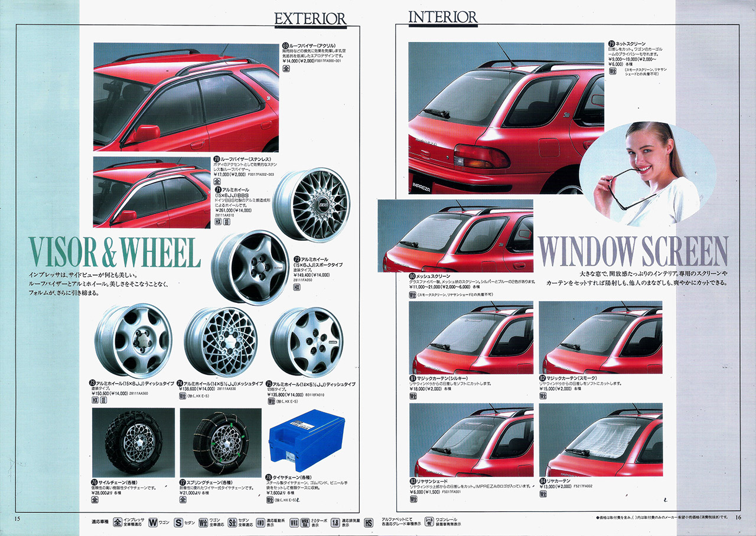Open the rear sunshade photo

(x=471, y=440)
